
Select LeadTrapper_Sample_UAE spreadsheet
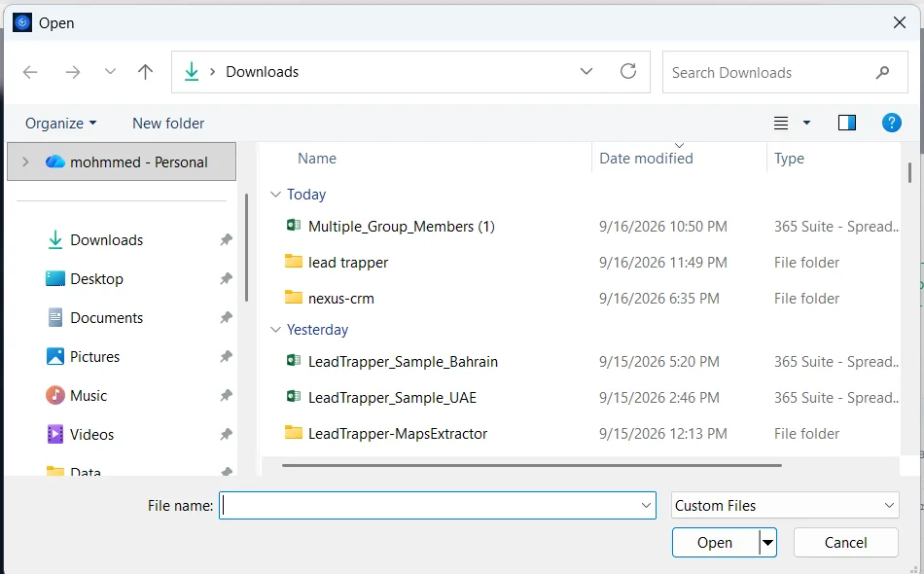tap(392, 397)
